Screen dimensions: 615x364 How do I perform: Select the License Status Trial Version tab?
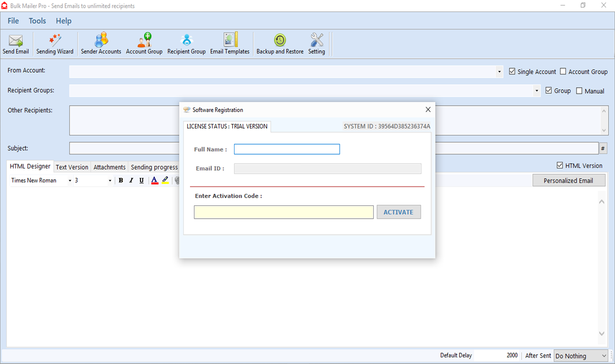click(227, 126)
